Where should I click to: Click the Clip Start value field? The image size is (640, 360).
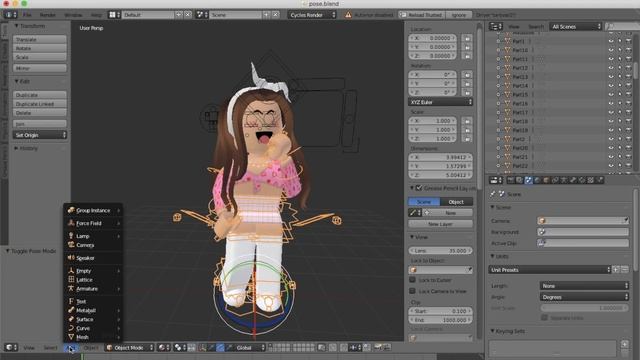[x=440, y=311]
